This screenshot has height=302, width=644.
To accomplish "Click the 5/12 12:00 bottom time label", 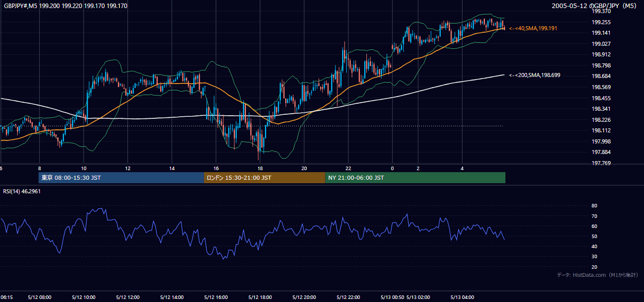I will click(128, 297).
